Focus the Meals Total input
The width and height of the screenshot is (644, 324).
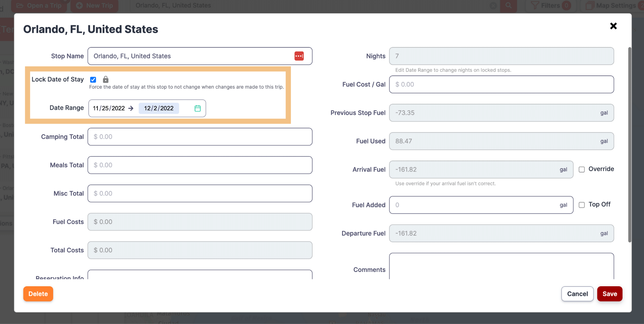(x=200, y=165)
